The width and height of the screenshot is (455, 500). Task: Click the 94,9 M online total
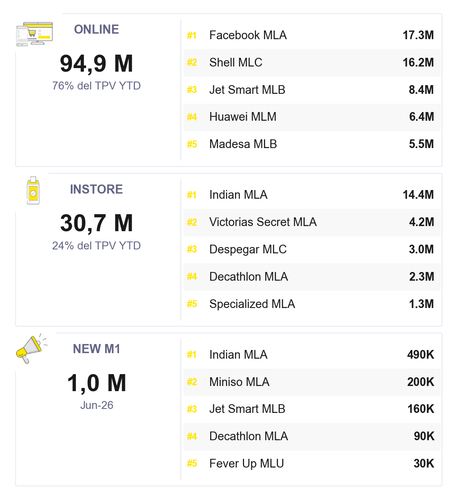click(x=96, y=64)
